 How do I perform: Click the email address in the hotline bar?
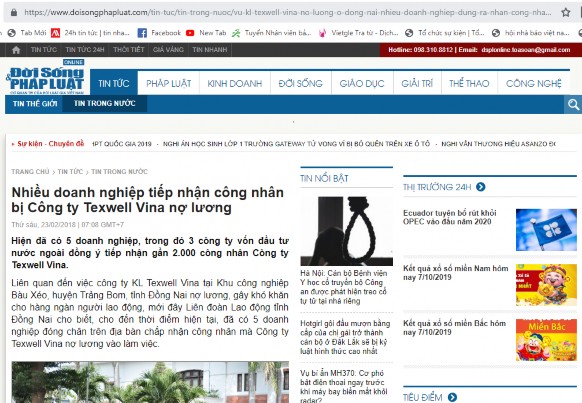[x=526, y=50]
